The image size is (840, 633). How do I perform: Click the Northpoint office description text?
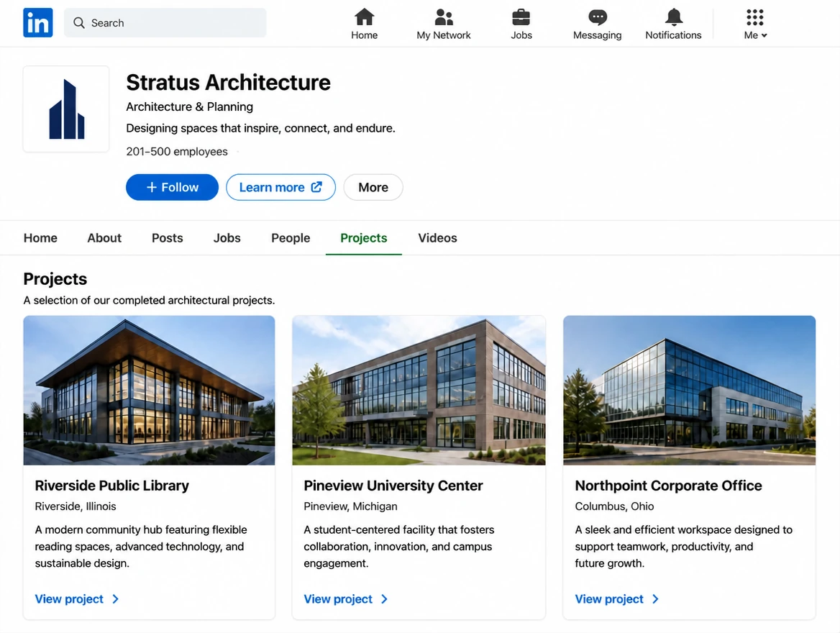683,547
